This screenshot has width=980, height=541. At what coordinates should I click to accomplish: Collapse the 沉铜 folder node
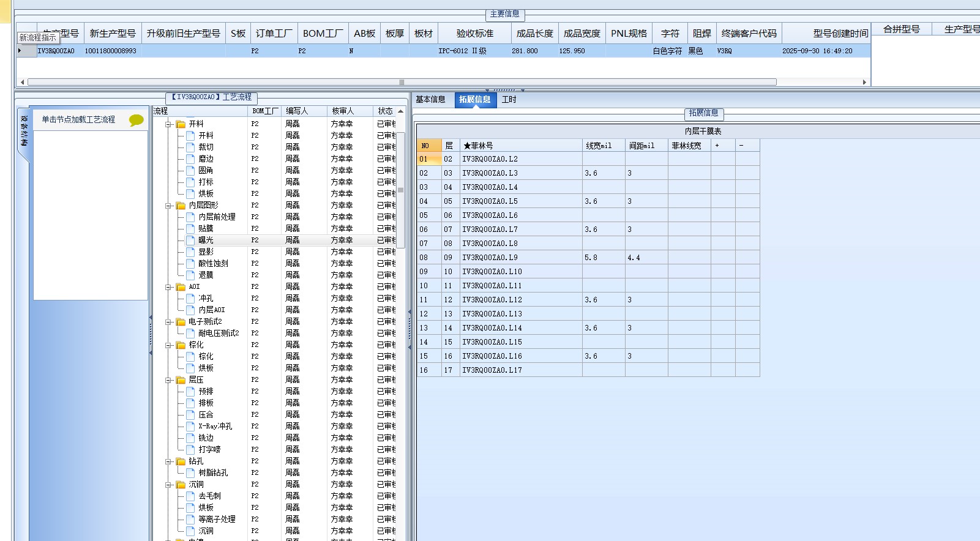coord(168,485)
